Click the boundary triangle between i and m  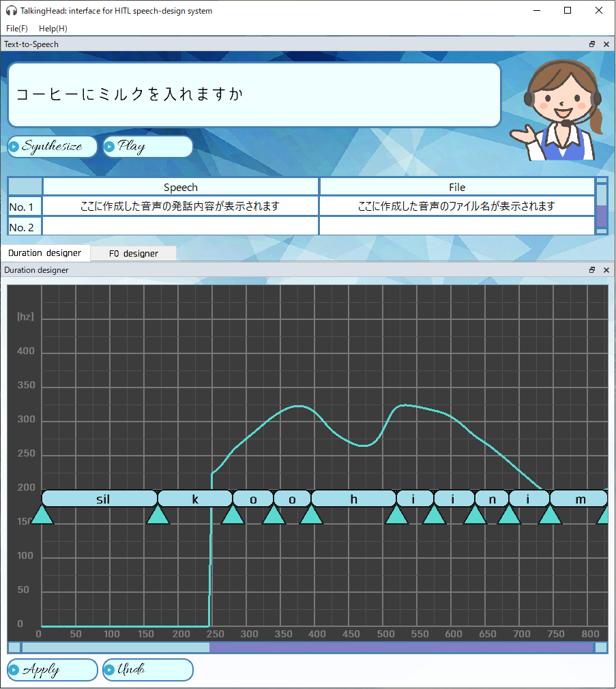tap(550, 516)
